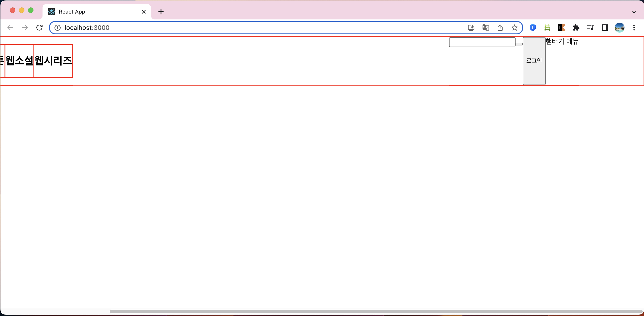This screenshot has width=644, height=316.
Task: Click the horizontal scrollbar at bottom
Action: click(x=375, y=311)
